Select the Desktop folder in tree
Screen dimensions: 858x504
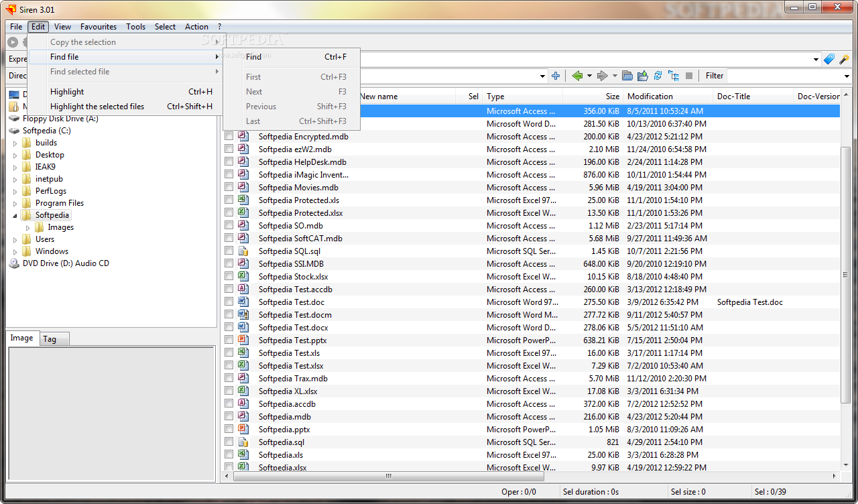pos(50,155)
